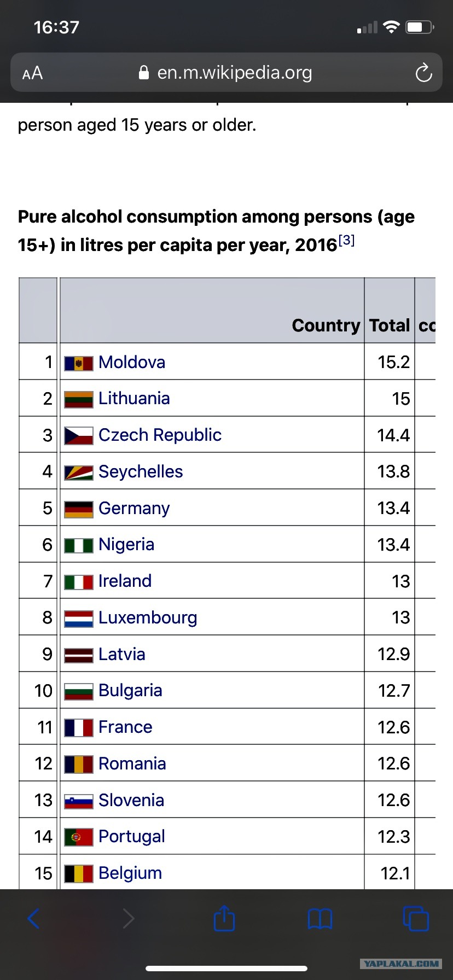
Task: Tap the en.m.wikipedia.org address field
Action: click(226, 72)
